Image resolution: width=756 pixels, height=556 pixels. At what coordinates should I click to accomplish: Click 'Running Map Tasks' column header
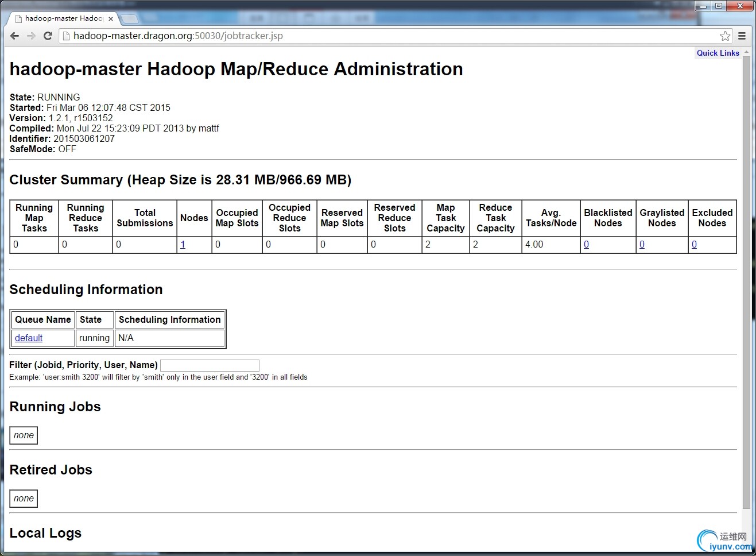click(x=34, y=218)
